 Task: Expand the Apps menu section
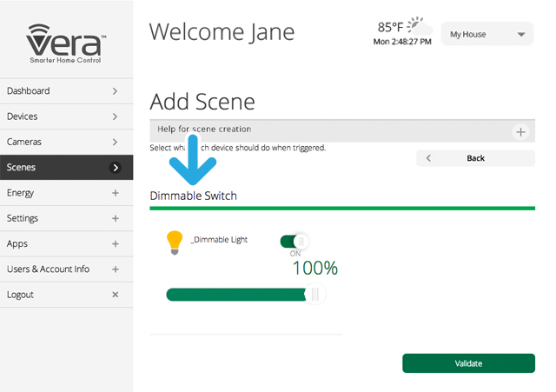pos(115,244)
